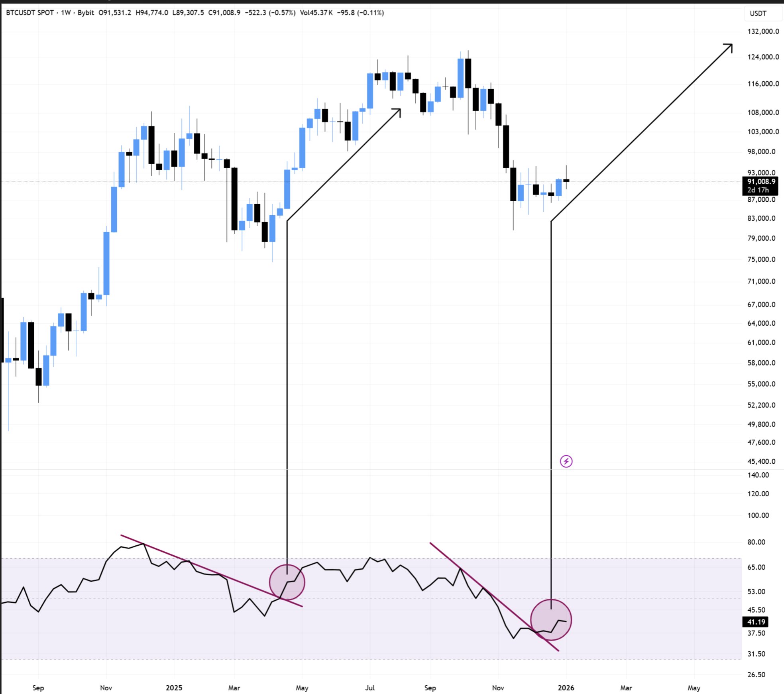784x694 pixels.
Task: Click the 2025 year label on the time axis
Action: [174, 688]
